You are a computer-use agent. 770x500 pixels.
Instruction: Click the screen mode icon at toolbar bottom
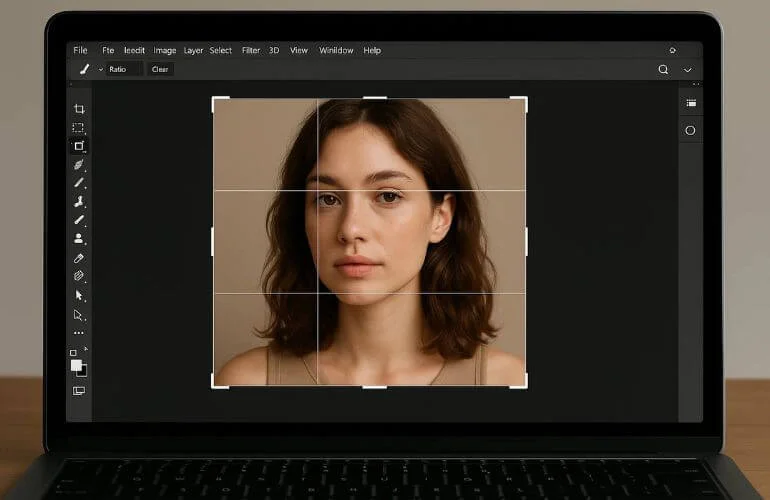coord(79,391)
